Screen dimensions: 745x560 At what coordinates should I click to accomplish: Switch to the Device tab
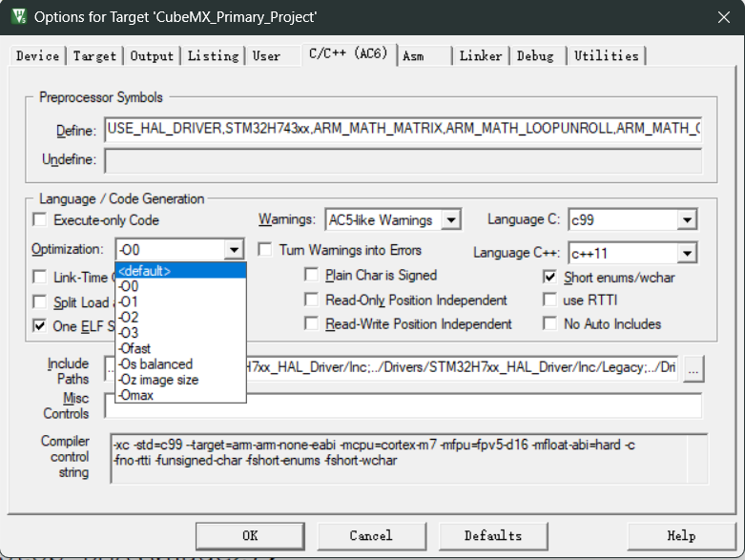pyautogui.click(x=37, y=56)
